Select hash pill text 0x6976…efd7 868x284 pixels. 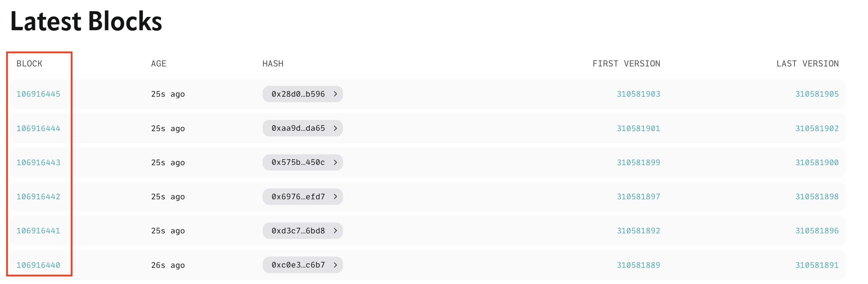tap(298, 196)
